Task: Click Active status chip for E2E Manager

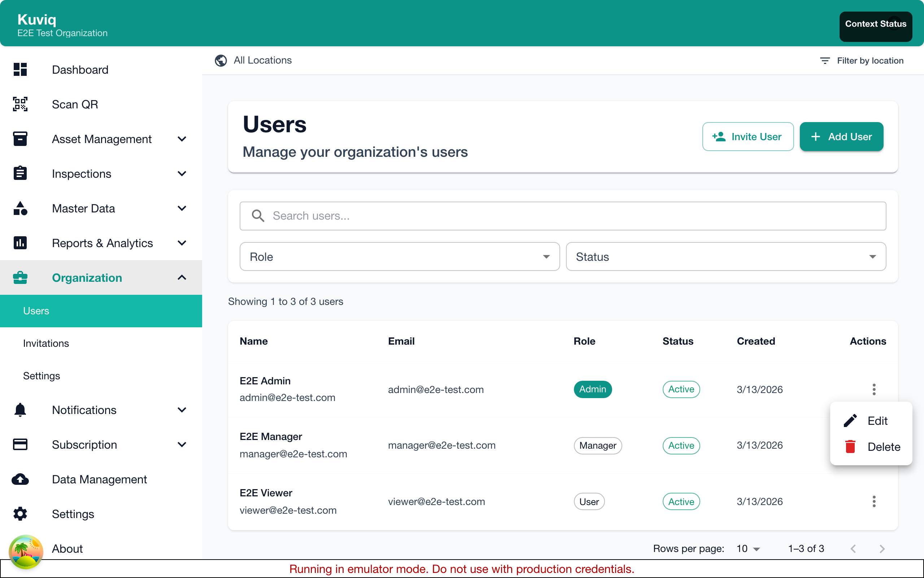Action: coord(681,445)
